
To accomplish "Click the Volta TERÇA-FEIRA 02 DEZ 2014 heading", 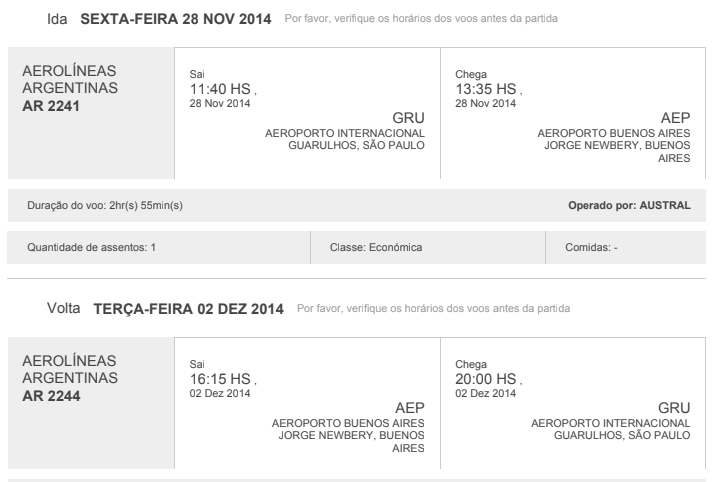I will click(x=165, y=307).
